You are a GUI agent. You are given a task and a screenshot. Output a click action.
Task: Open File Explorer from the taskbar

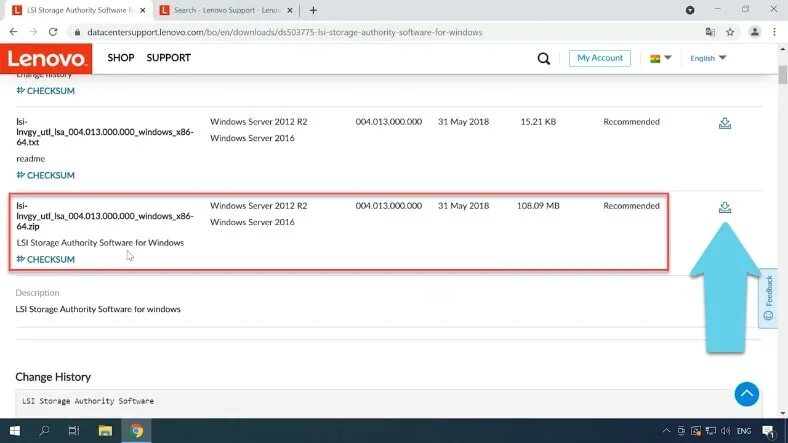point(105,430)
